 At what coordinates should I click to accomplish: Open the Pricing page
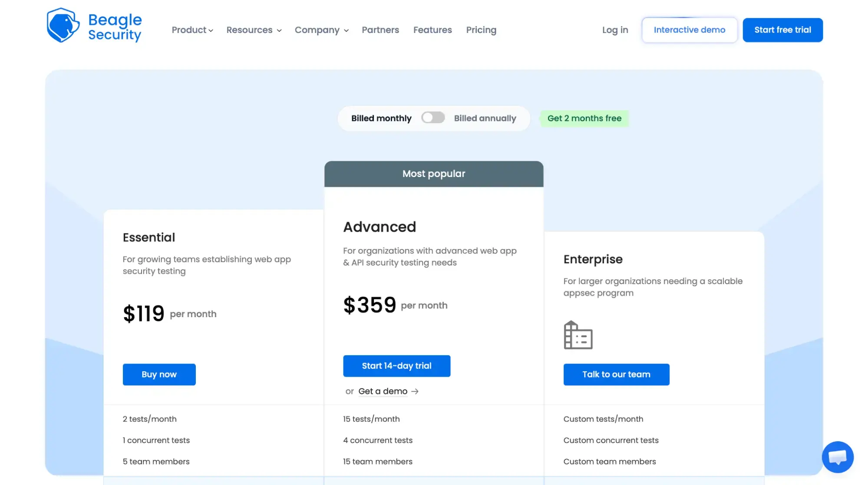(481, 30)
